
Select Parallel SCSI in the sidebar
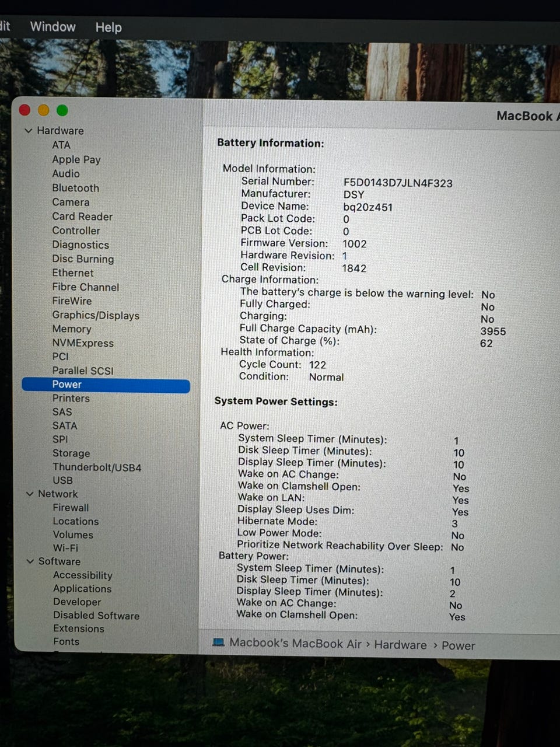(83, 371)
